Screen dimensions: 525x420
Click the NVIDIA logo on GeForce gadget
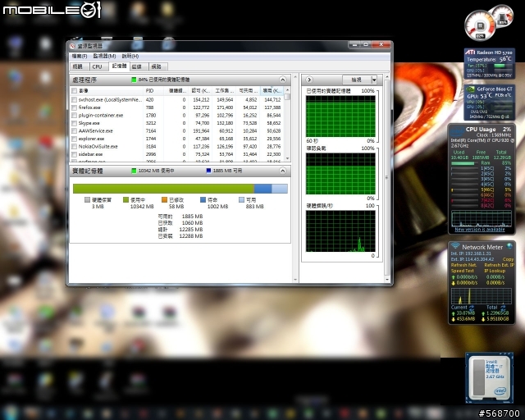(470, 89)
